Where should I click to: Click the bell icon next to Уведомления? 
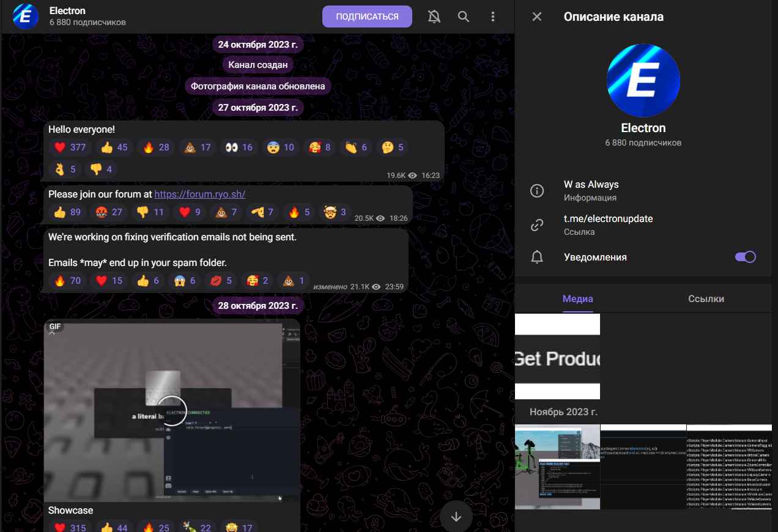pos(537,257)
